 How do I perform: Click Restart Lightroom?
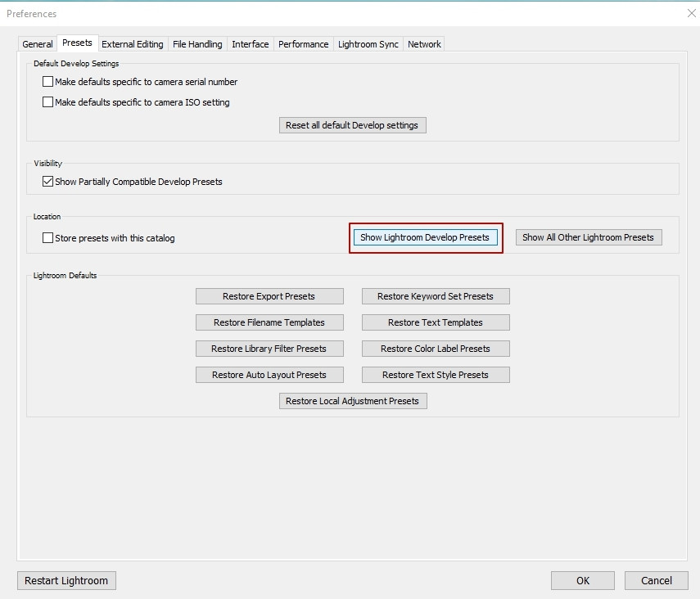tap(65, 580)
